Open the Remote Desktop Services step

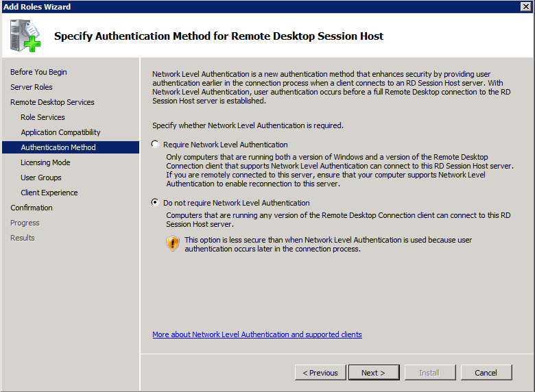coord(52,102)
